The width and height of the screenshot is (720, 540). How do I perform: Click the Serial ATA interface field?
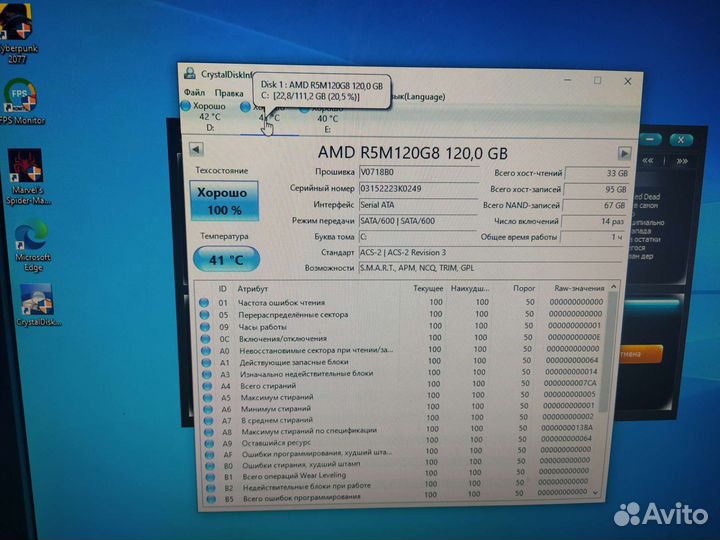418,205
